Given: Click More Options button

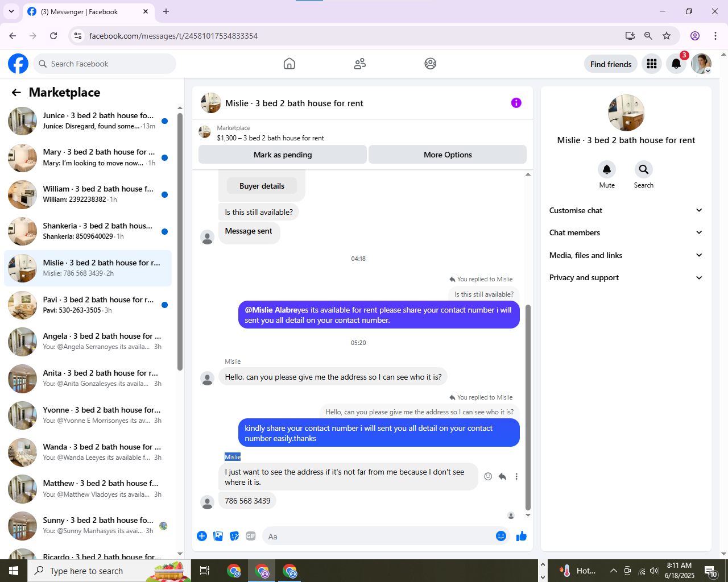Looking at the screenshot, I should click(448, 155).
